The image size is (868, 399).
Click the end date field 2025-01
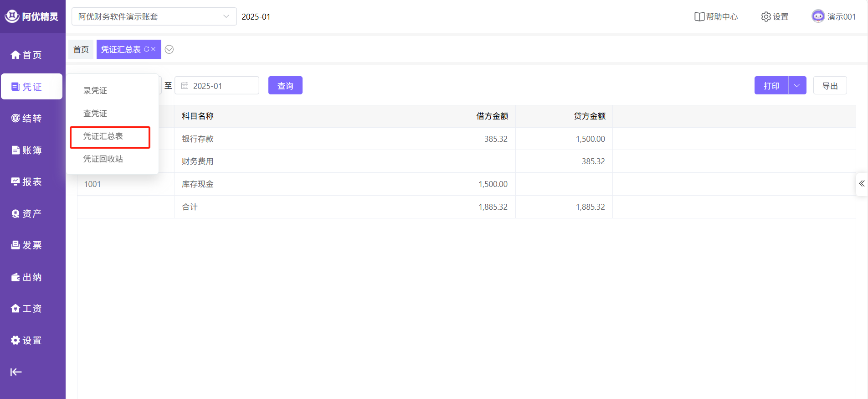click(217, 86)
